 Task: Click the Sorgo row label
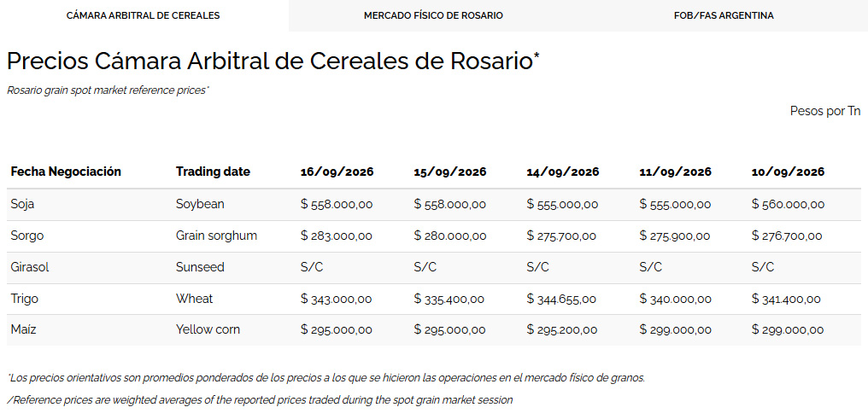click(27, 236)
